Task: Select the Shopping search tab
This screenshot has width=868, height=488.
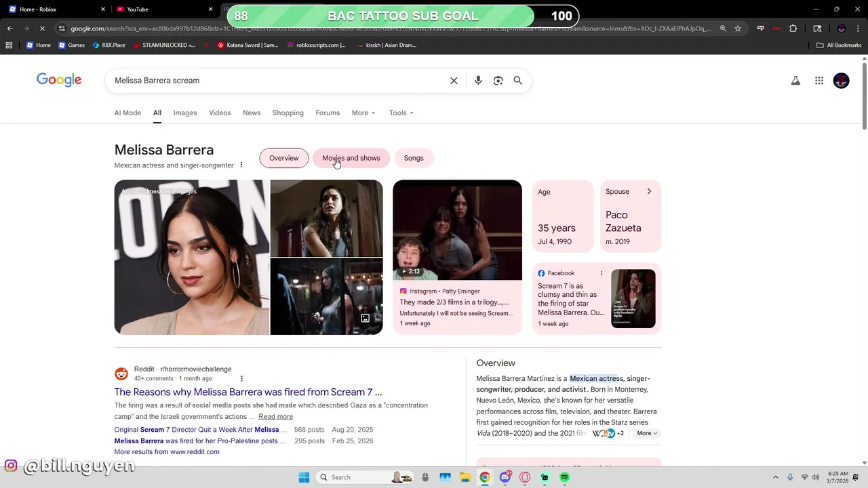Action: 288,113
